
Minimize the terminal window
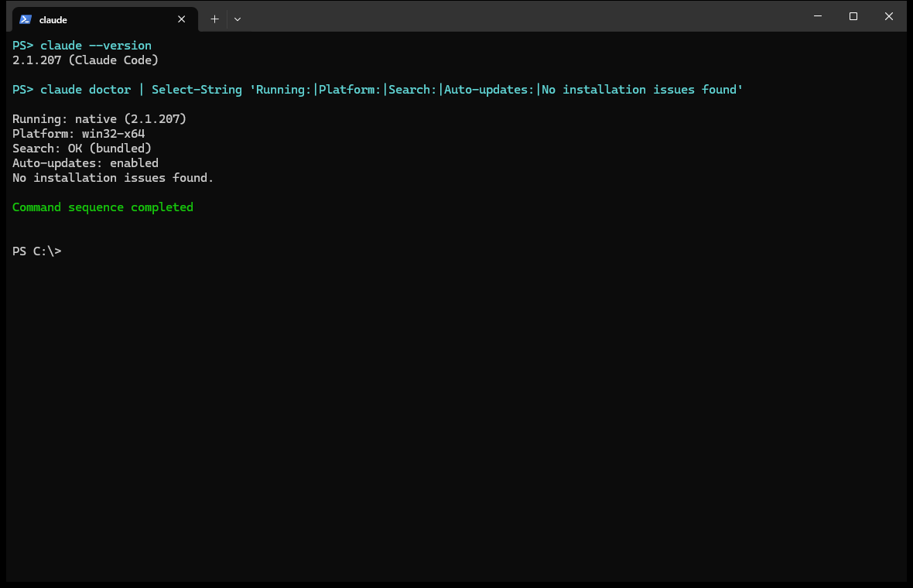pos(818,16)
